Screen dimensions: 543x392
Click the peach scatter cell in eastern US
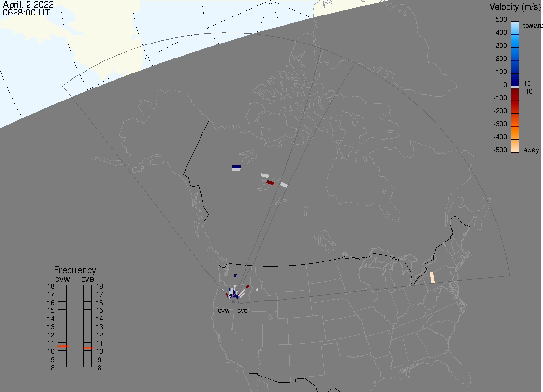coord(432,277)
